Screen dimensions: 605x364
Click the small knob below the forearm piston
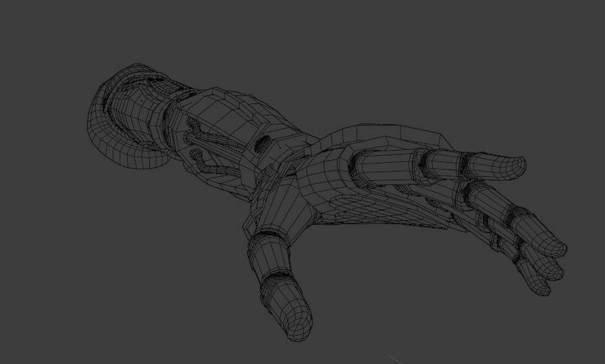coord(196,155)
